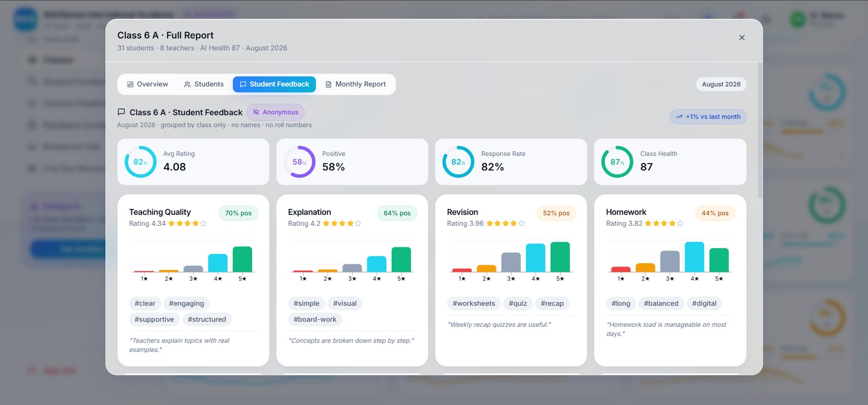The width and height of the screenshot is (868, 405).
Task: Open the Students tab
Action: point(203,84)
